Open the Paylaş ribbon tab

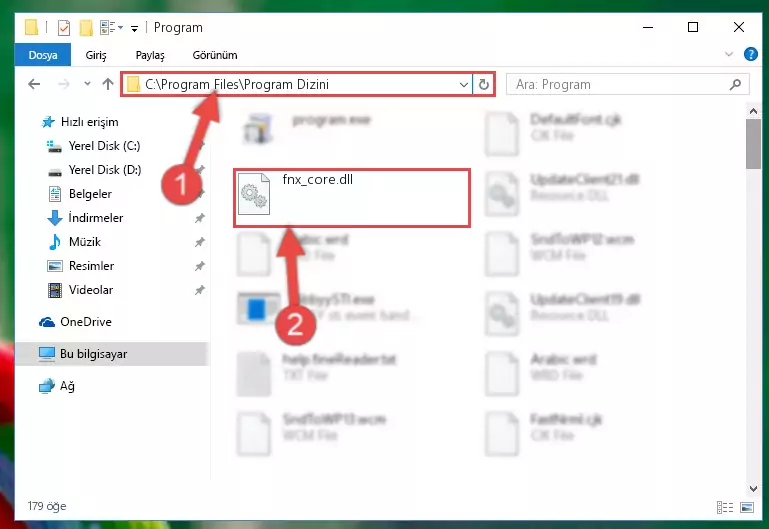tap(150, 55)
